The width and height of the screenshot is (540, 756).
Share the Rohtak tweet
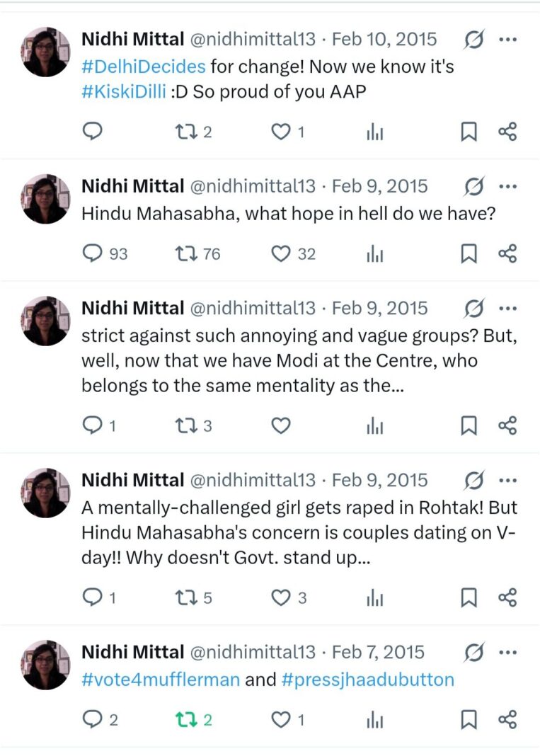pos(507,597)
